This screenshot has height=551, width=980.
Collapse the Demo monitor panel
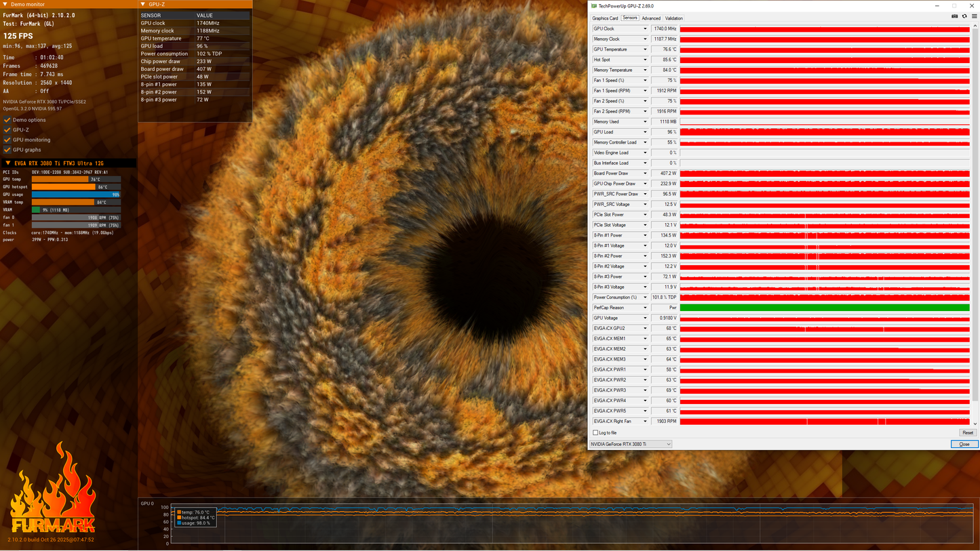6,4
